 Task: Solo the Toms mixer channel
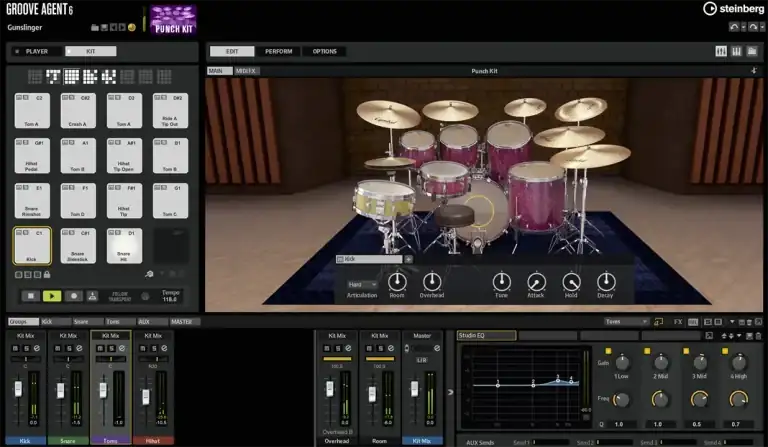pos(112,348)
